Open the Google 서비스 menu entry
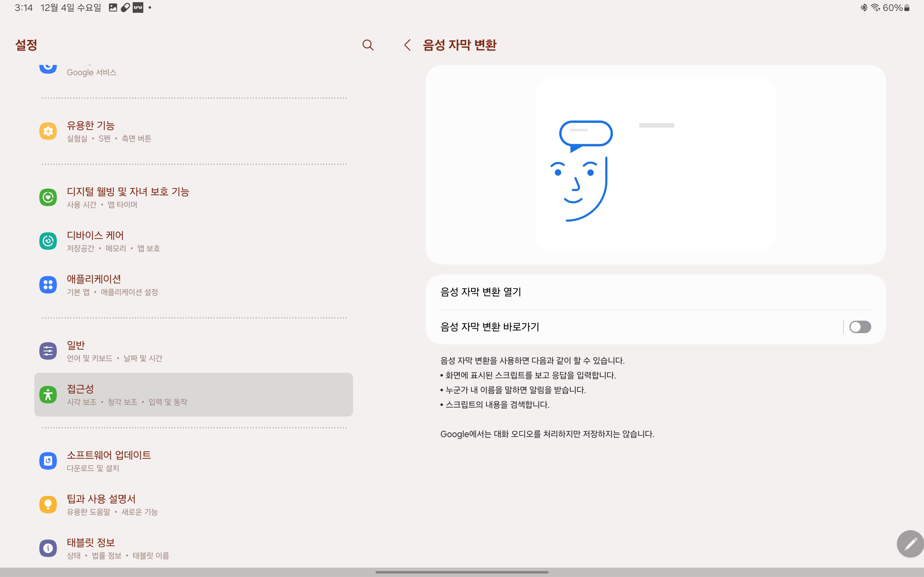 [x=91, y=72]
